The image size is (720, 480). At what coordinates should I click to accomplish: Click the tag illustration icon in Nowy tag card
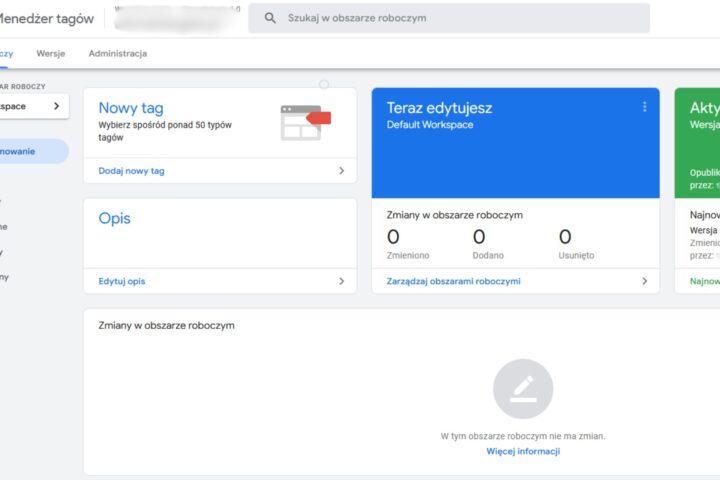[305, 122]
